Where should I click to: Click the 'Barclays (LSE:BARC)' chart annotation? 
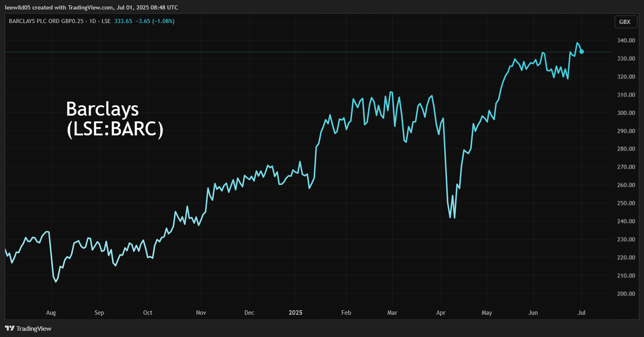(114, 119)
